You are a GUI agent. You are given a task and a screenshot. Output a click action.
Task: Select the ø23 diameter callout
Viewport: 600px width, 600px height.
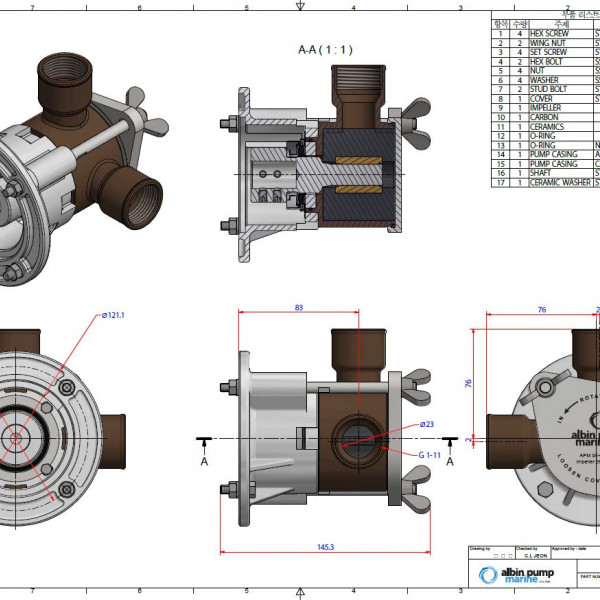(x=426, y=424)
